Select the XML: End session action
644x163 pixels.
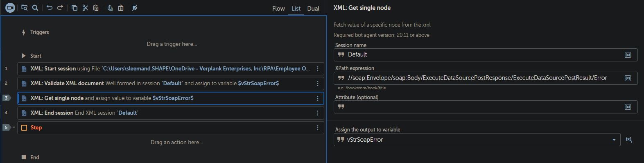coord(171,113)
